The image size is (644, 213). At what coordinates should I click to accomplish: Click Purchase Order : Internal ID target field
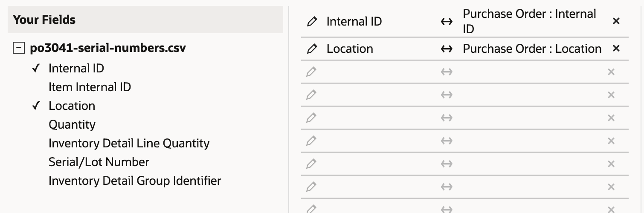pyautogui.click(x=529, y=21)
